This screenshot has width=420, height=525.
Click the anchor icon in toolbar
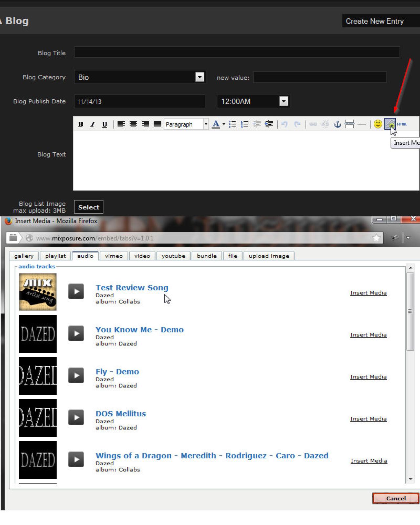pyautogui.click(x=337, y=124)
